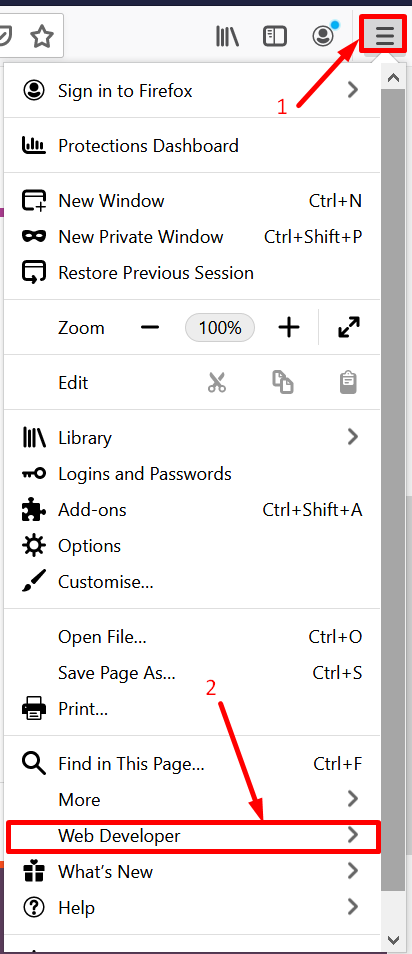This screenshot has height=954, width=412.
Task: Select New Private Window
Action: 192,237
